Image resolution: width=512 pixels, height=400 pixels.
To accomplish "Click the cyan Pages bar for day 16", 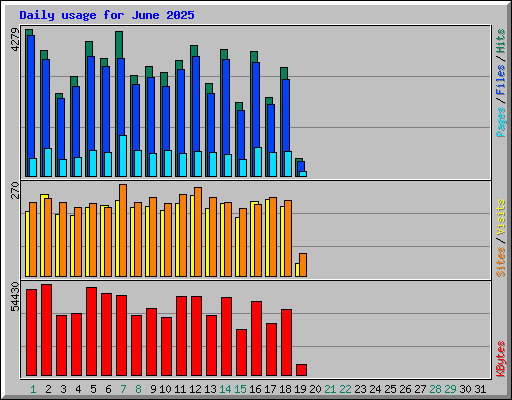I will click(x=258, y=162).
